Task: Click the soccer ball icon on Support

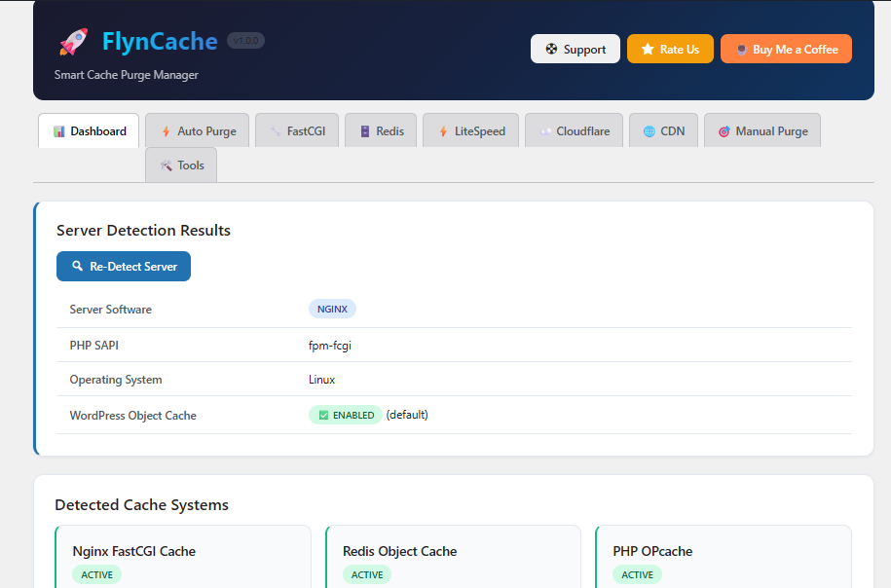Action: tap(551, 49)
